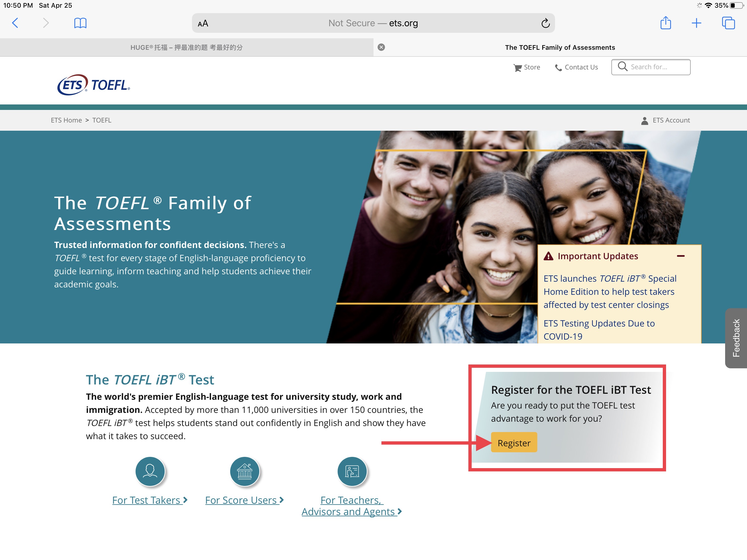Open For Teachers, Advisors and Agents link
Image resolution: width=747 pixels, height=560 pixels.
352,506
